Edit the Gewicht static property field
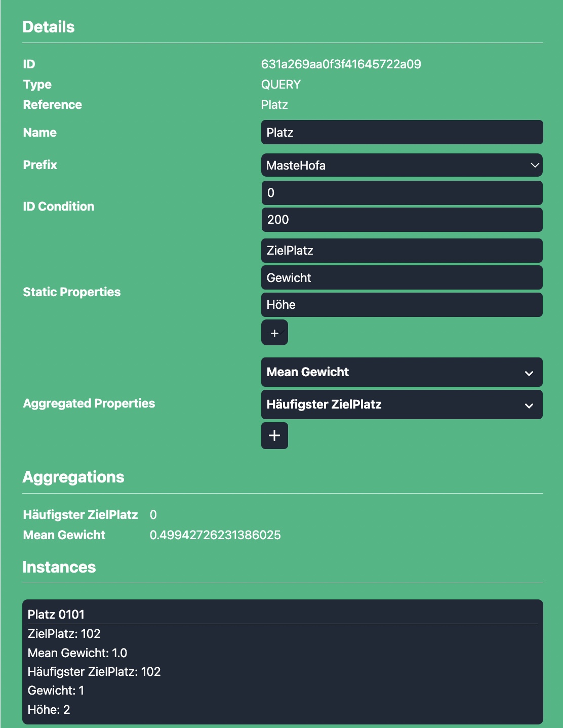The height and width of the screenshot is (728, 563). click(x=402, y=277)
